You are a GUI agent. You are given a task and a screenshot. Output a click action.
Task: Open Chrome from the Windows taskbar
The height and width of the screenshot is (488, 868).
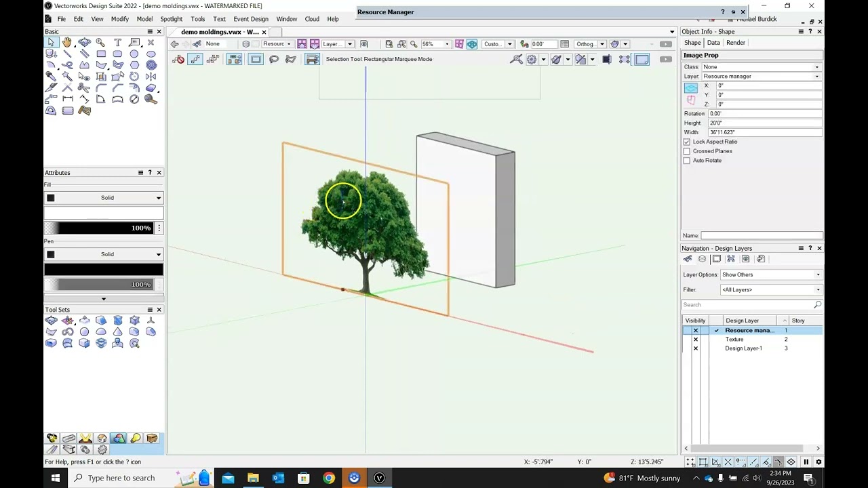coord(329,478)
